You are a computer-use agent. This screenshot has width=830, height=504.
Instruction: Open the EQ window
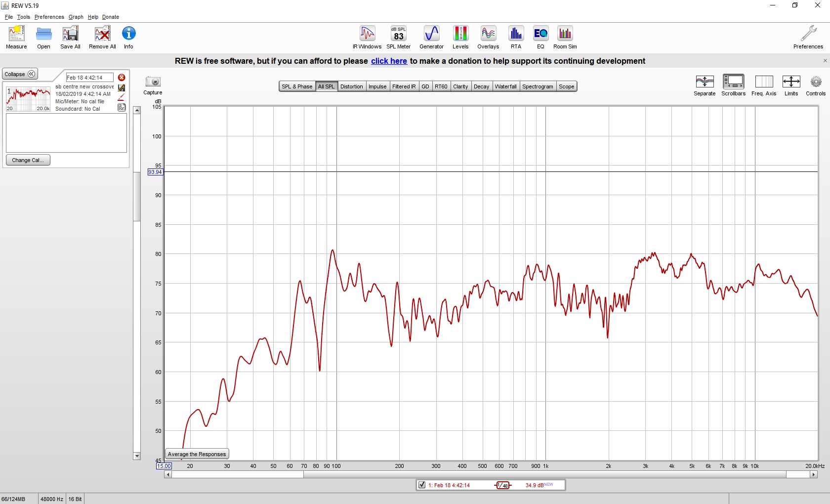point(540,38)
